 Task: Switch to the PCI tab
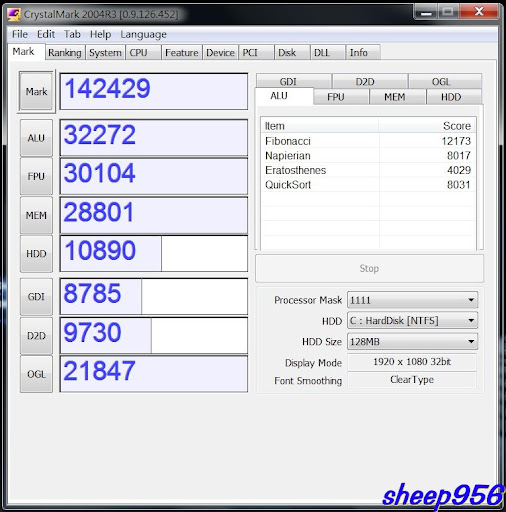pyautogui.click(x=256, y=53)
